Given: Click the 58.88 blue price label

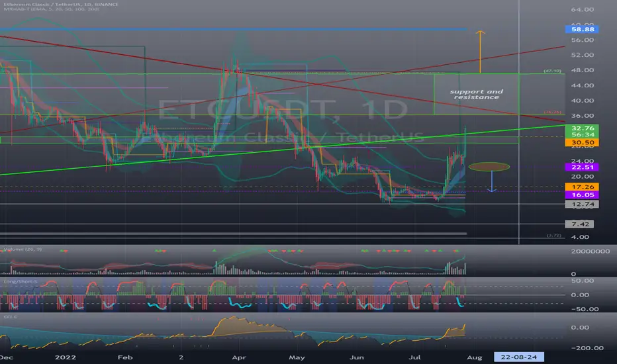Looking at the screenshot, I should (582, 29).
